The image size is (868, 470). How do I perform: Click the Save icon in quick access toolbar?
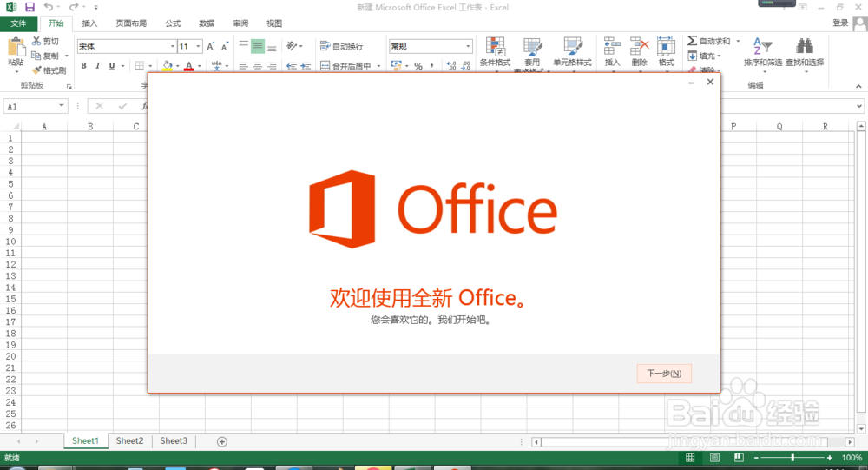tap(30, 7)
